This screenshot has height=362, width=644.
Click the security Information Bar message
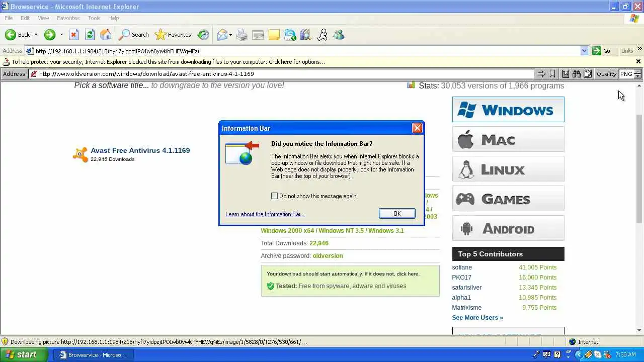[168, 62]
